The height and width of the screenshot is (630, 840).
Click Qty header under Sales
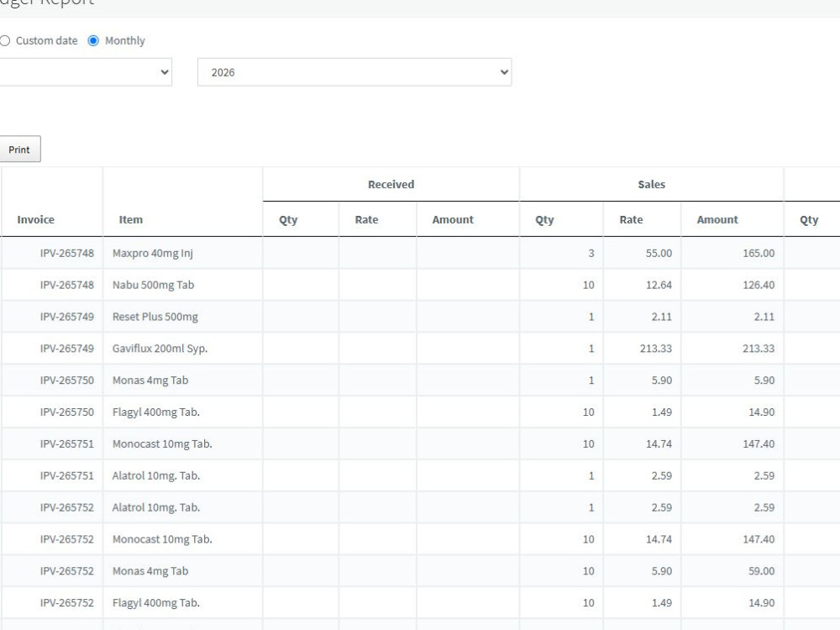[x=544, y=219]
